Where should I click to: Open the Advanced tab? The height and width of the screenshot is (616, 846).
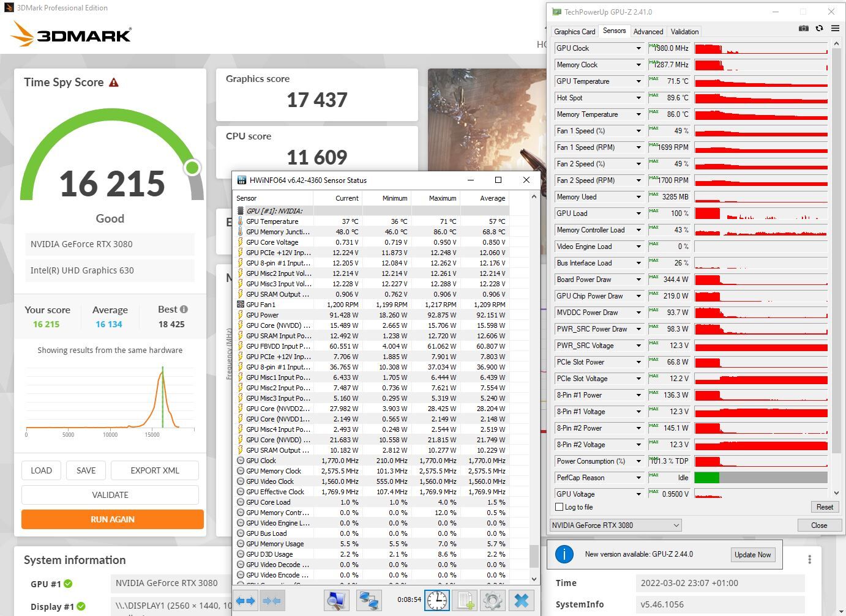[648, 32]
